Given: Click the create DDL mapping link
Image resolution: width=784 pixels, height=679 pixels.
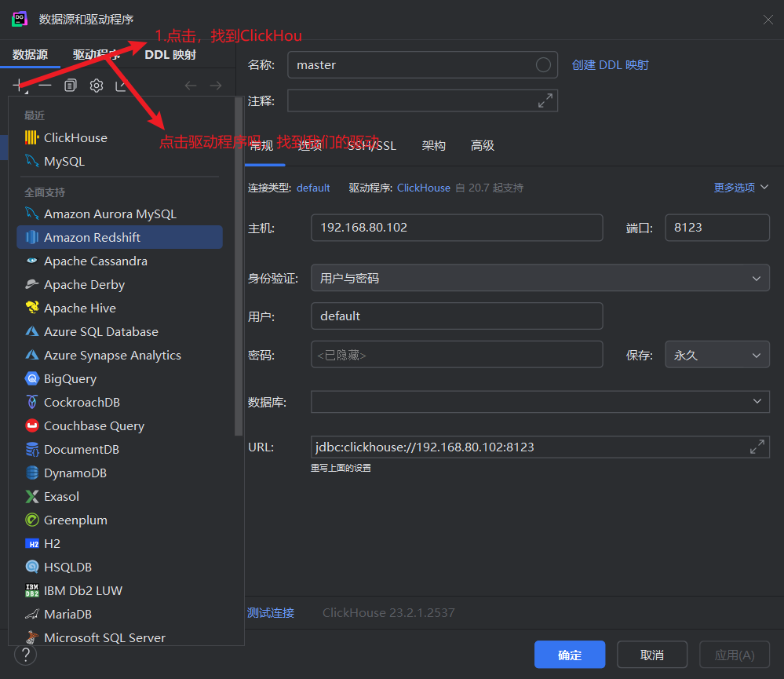Looking at the screenshot, I should 610,65.
